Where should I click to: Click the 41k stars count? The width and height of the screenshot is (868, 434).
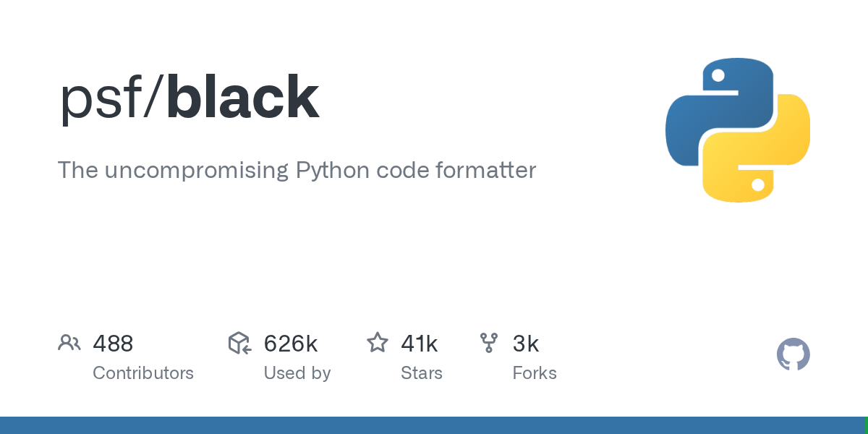(x=420, y=344)
